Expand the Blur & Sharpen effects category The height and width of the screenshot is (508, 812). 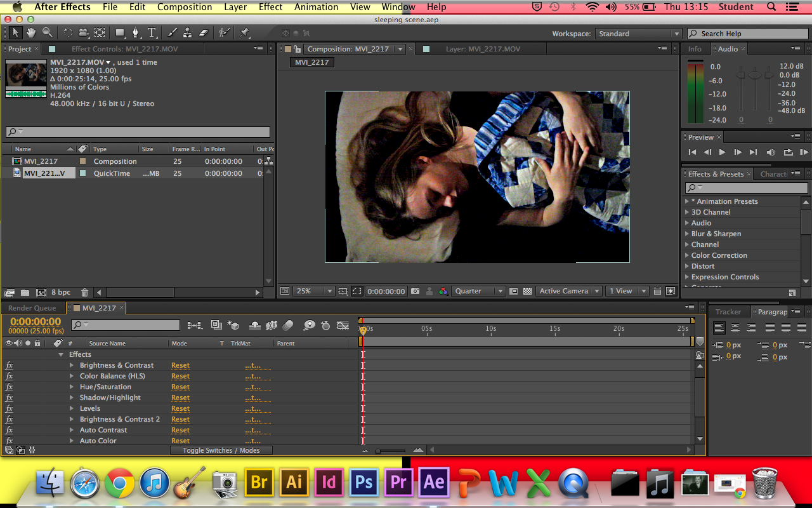coord(687,234)
